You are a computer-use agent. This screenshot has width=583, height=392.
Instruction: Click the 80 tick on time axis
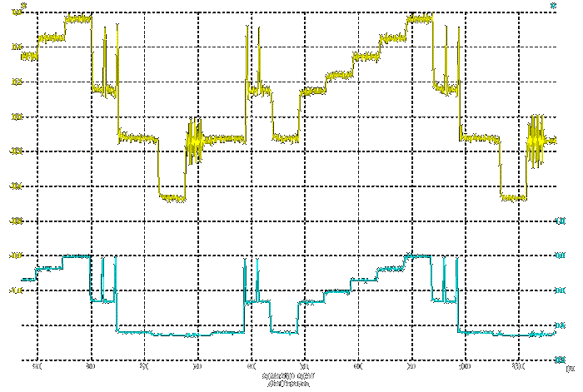357,366
